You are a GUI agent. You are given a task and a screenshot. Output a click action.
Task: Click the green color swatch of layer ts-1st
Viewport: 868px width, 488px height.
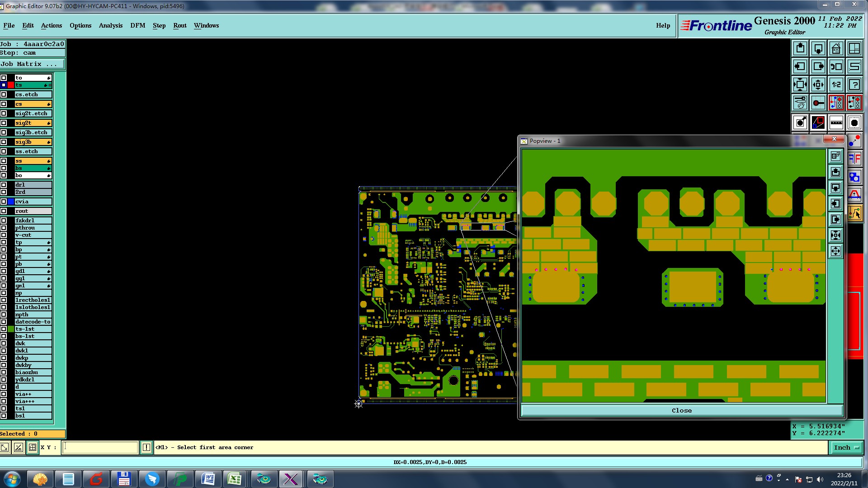click(x=11, y=329)
